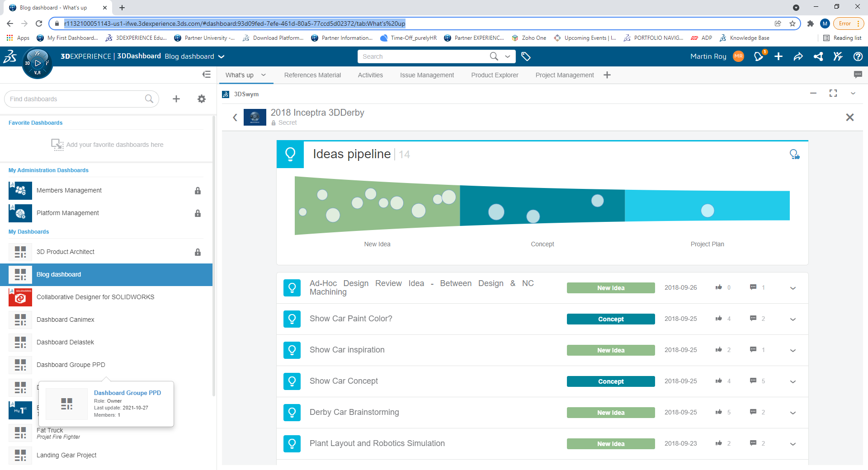Open the Blog dashboard title dropdown
Image resolution: width=868 pixels, height=470 pixels.
pos(222,56)
